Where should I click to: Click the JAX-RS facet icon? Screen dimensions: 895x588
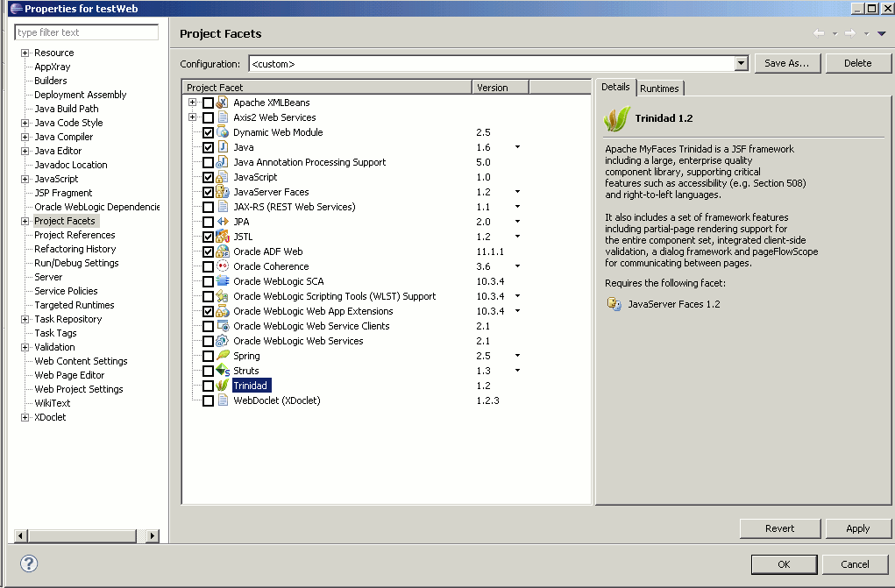click(223, 207)
